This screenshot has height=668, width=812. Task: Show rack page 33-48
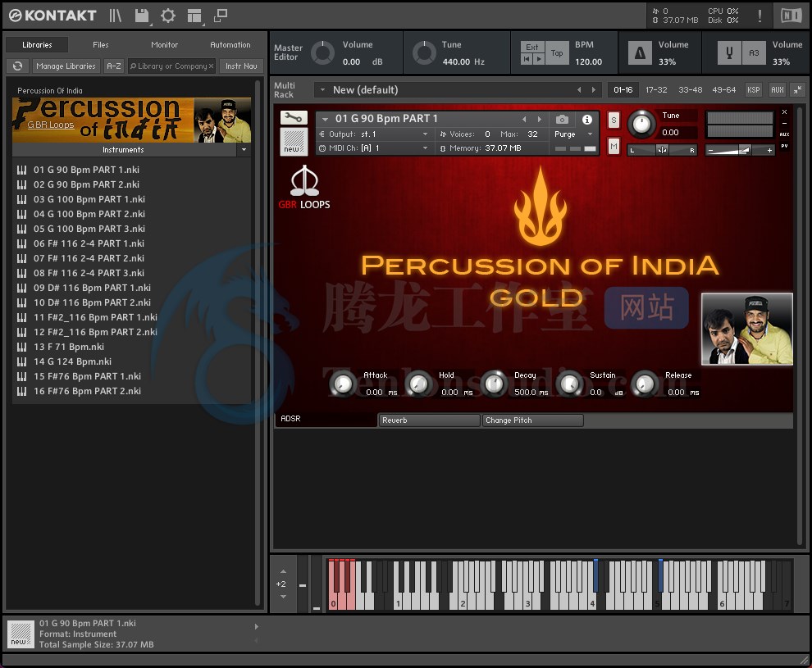coord(691,89)
